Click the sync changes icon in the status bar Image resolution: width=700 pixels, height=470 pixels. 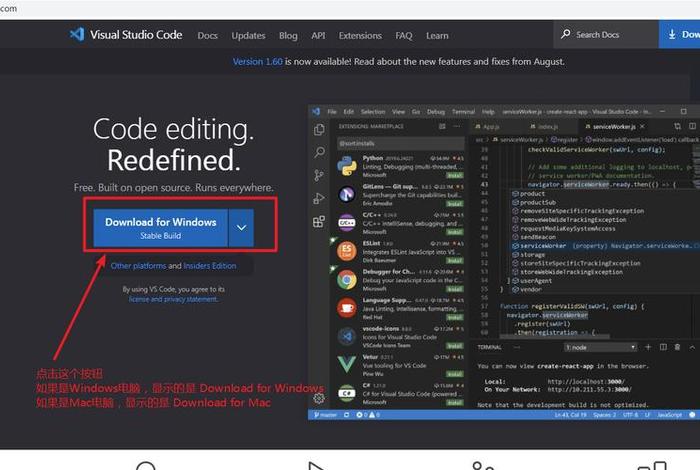click(346, 415)
